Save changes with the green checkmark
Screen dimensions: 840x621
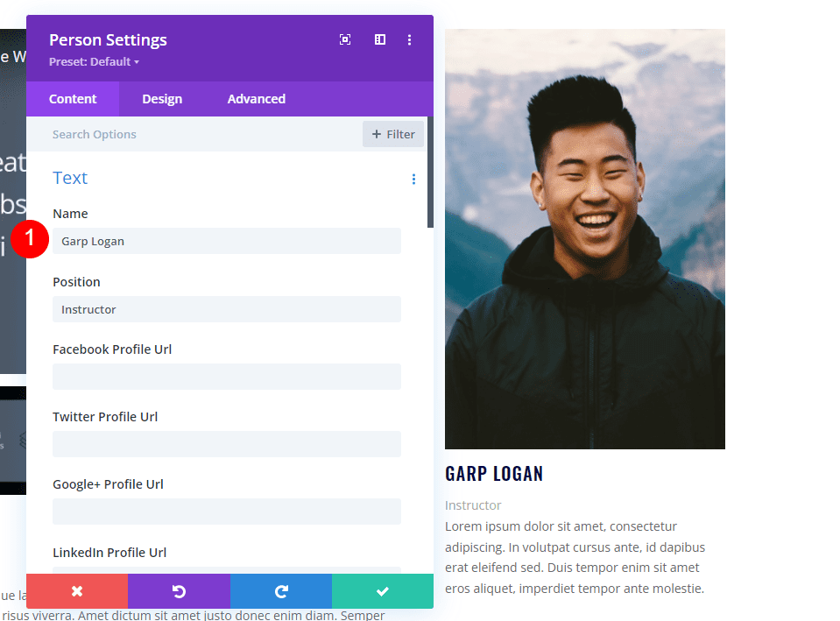tap(383, 591)
